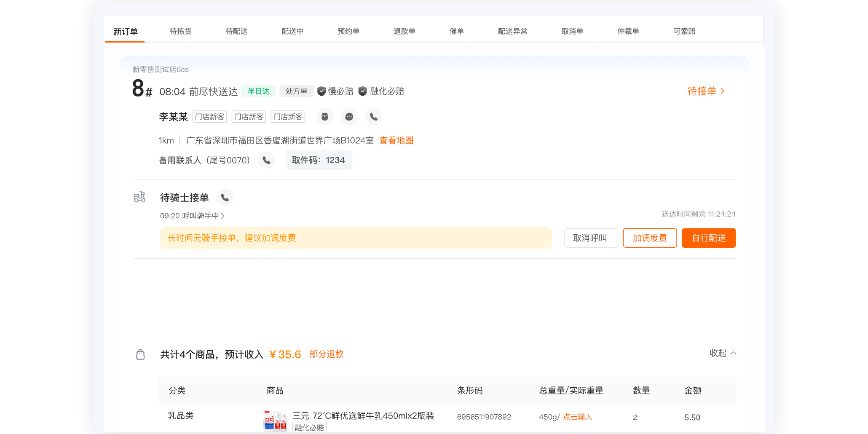Click the shopping bag icon beside 共计4个商品
868x434 pixels.
(141, 354)
